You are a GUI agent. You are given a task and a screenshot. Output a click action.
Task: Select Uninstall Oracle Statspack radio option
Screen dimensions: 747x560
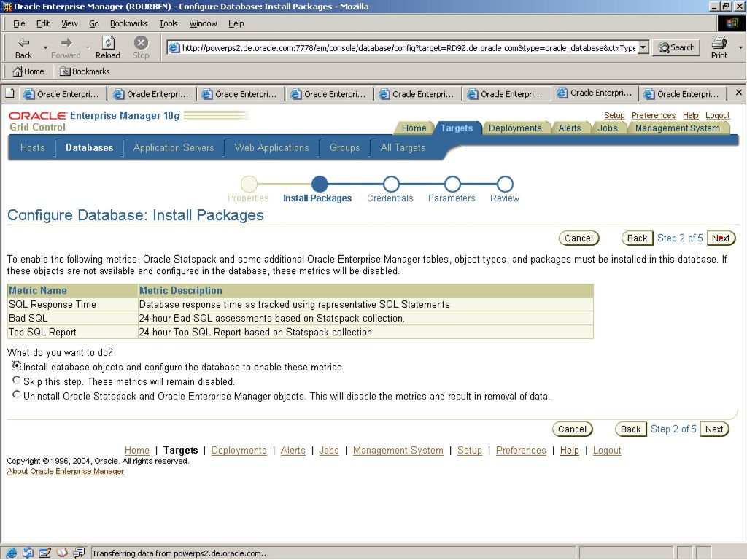point(17,394)
